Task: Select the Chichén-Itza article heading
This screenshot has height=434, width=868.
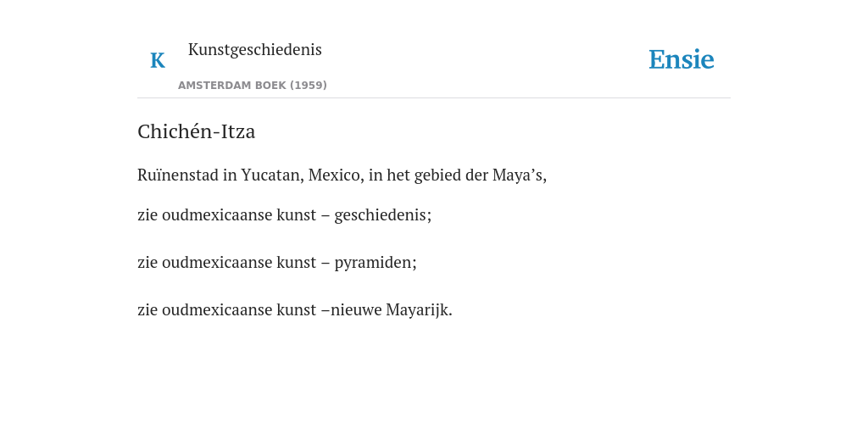Action: coord(196,131)
